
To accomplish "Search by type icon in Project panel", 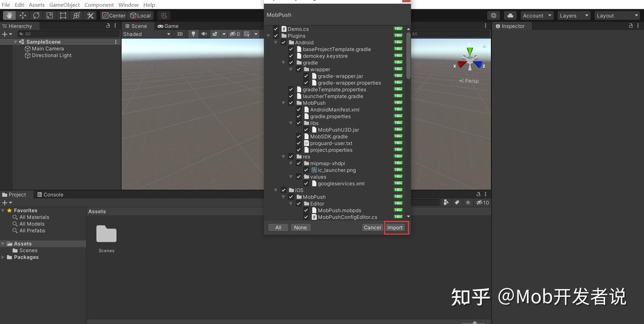I will (446, 202).
